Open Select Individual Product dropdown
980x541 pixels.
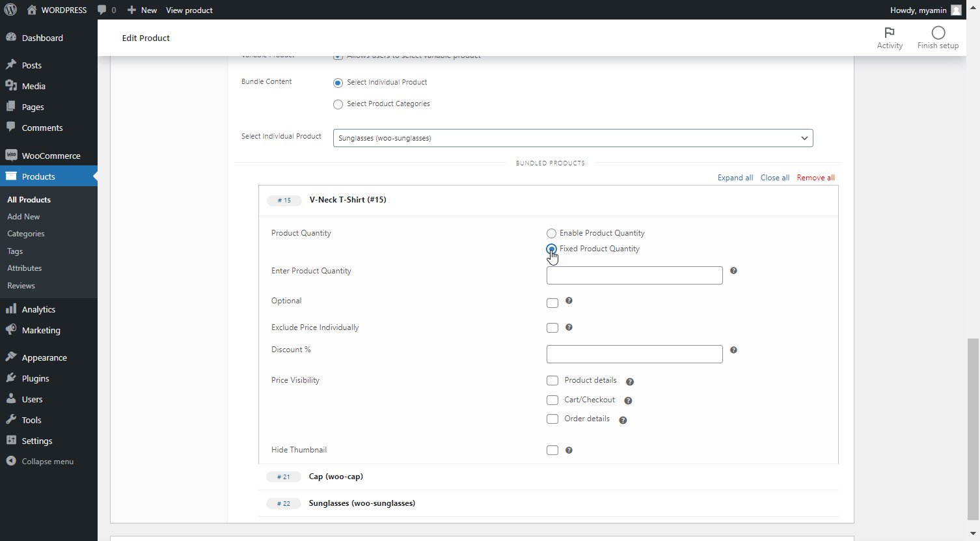click(573, 138)
